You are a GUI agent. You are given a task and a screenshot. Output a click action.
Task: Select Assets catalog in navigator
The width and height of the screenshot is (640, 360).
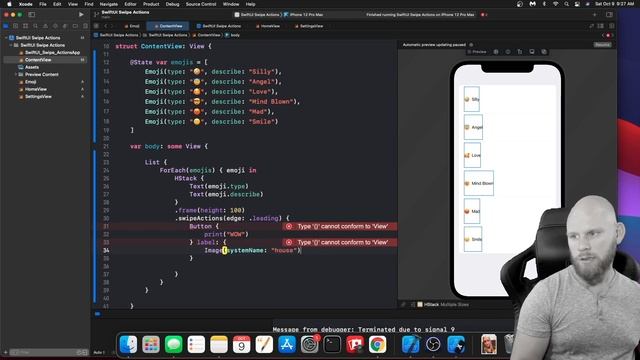pyautogui.click(x=31, y=67)
